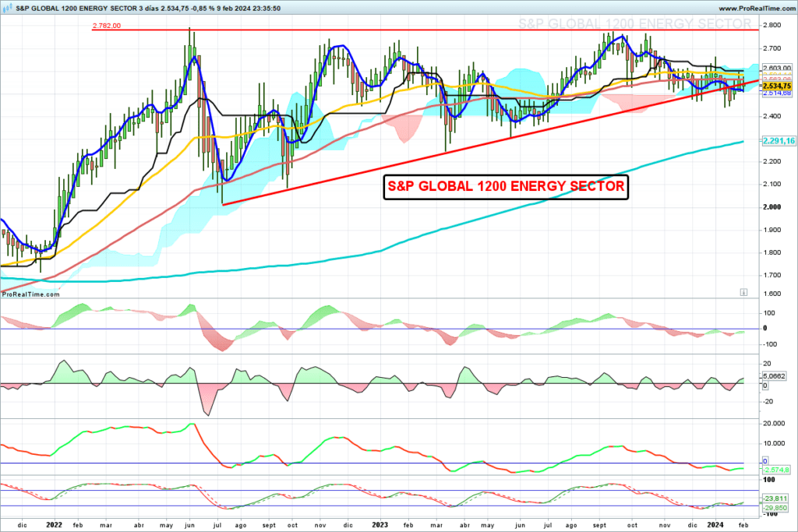The image size is (798, 532).
Task: Click the 2.782,00 resistance level label
Action: tap(106, 26)
